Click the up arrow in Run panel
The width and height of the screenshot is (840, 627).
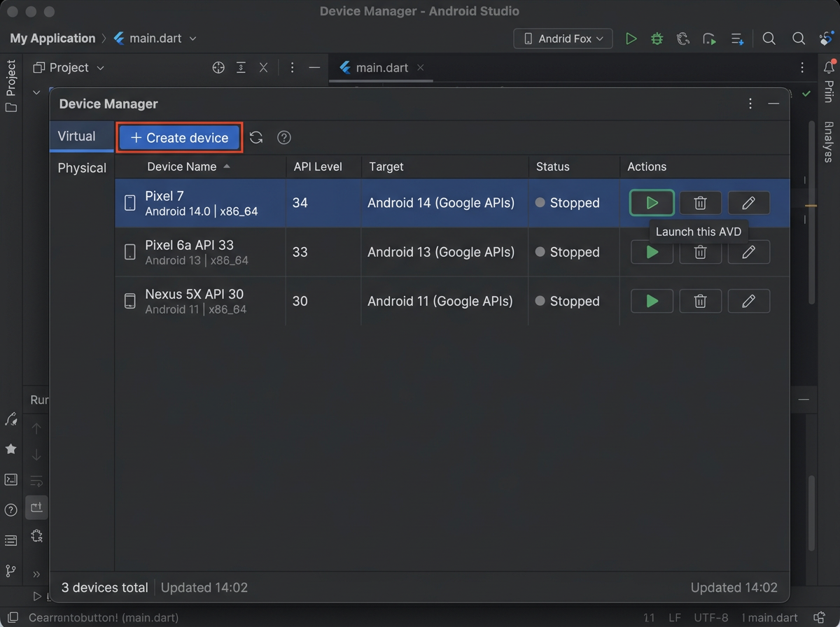click(x=36, y=428)
